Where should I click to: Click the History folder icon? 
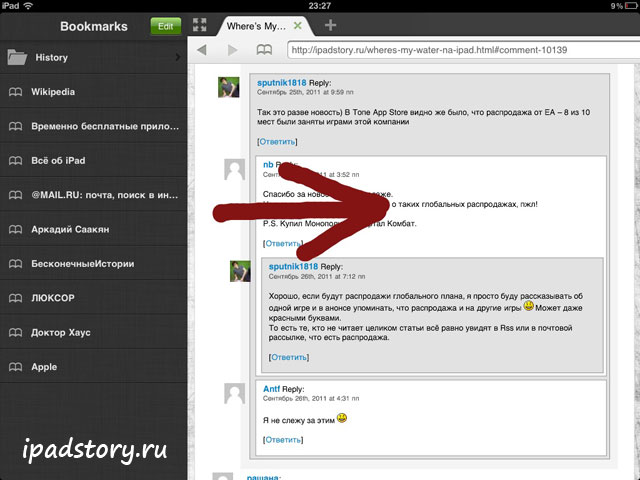tap(17, 58)
